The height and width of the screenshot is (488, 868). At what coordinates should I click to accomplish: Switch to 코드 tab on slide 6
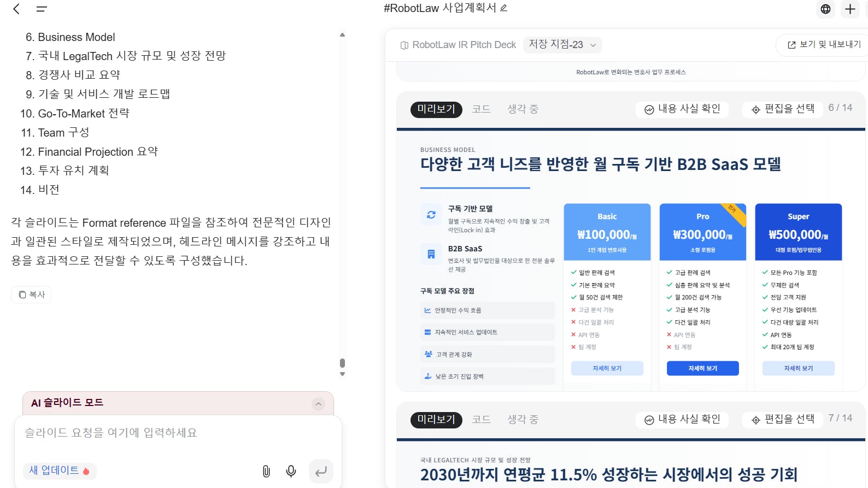click(481, 109)
